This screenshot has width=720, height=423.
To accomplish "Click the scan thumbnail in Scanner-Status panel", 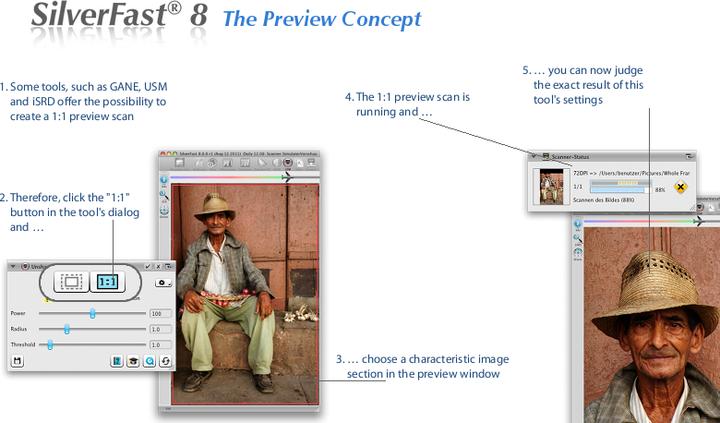I will 551,186.
